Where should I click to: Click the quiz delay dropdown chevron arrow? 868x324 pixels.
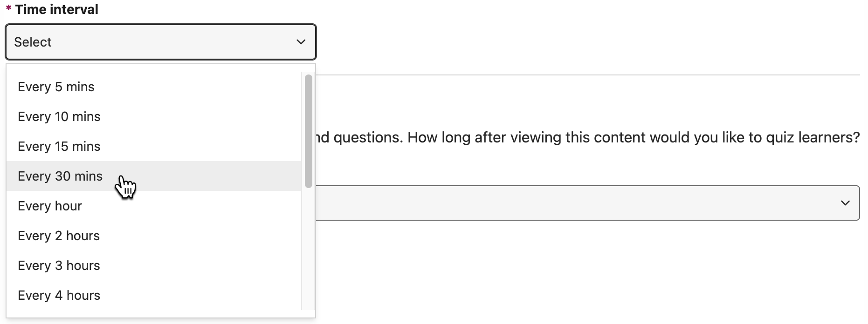[x=845, y=203]
